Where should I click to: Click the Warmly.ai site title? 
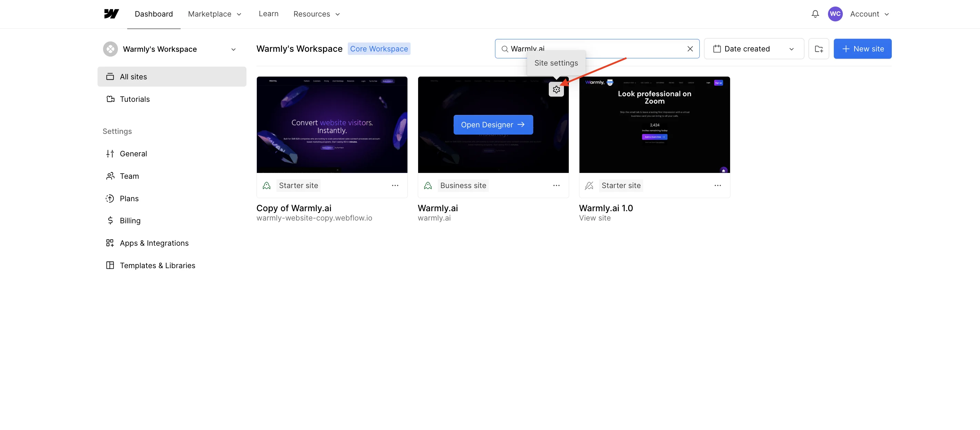coord(437,208)
